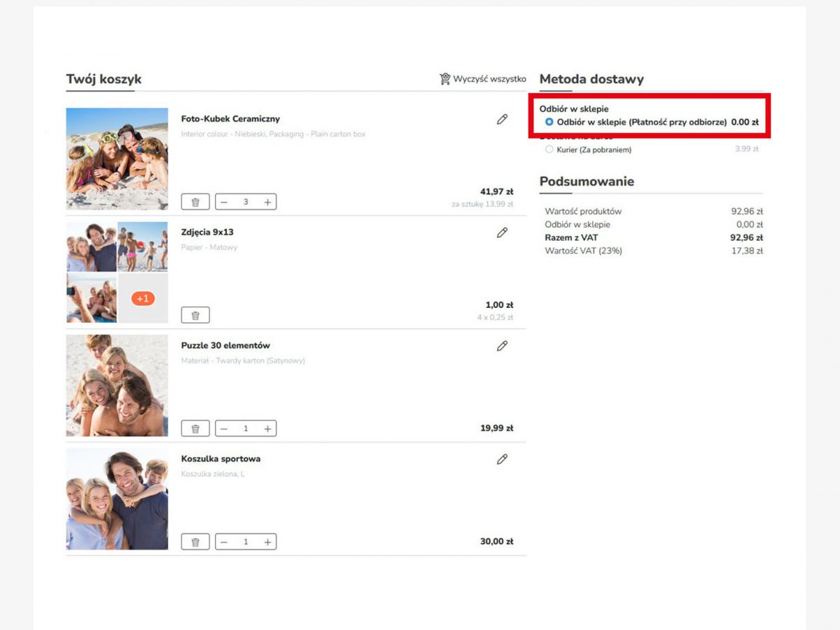
Task: Delete Puzzle 30 elementów with trash icon
Action: point(195,428)
